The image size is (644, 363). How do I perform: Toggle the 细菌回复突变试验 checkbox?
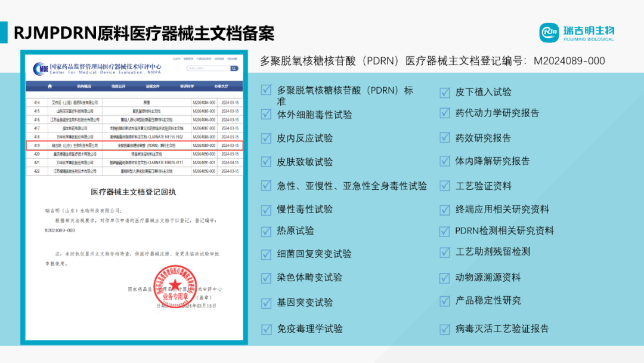(266, 254)
